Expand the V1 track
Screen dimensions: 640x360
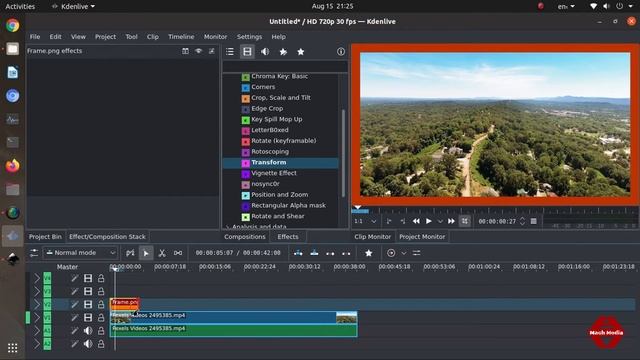tap(37, 318)
